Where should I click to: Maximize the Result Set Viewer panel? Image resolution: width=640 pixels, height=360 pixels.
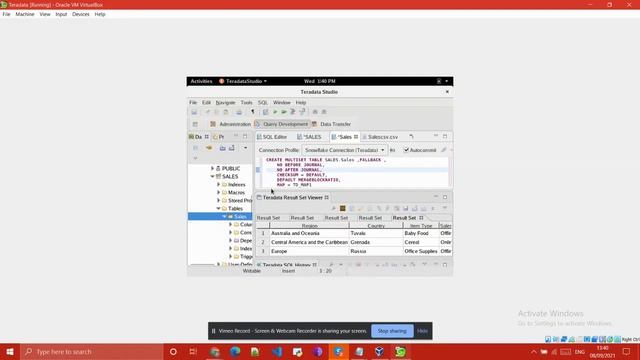click(445, 197)
